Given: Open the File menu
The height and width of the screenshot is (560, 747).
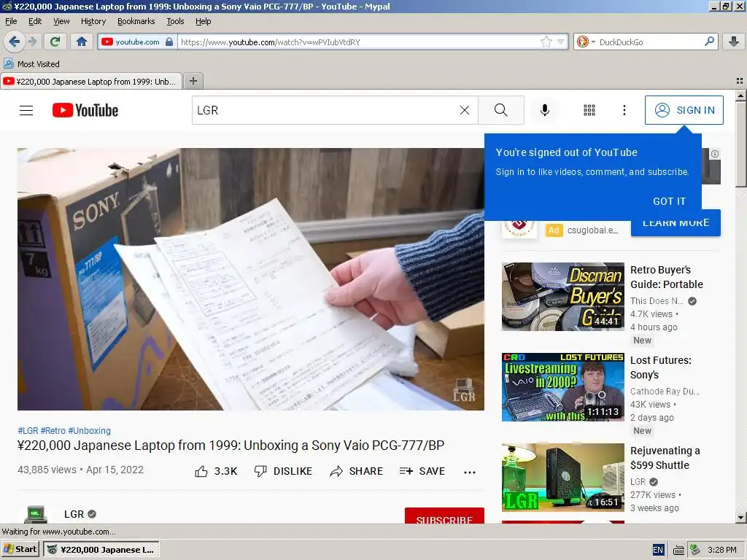Looking at the screenshot, I should click(11, 21).
